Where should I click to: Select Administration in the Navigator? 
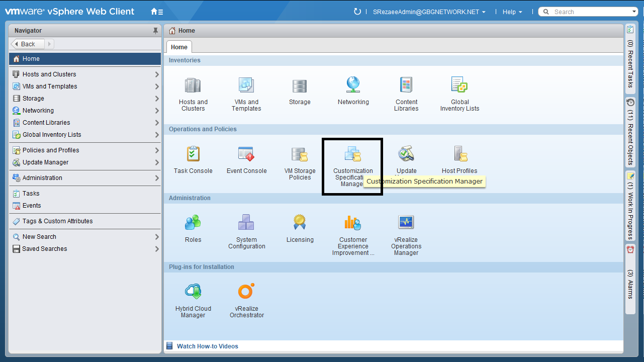(x=42, y=178)
